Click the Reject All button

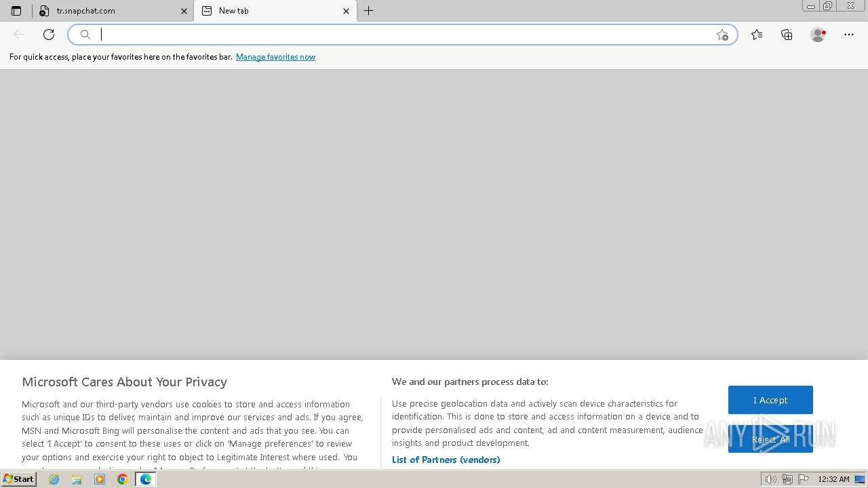pos(770,439)
